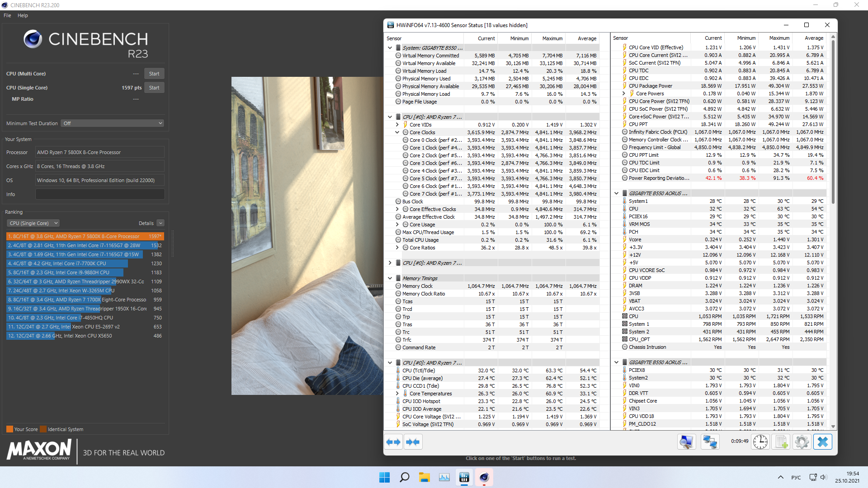Collapse the Memory Timings sensor group
The height and width of the screenshot is (488, 868).
(x=390, y=278)
